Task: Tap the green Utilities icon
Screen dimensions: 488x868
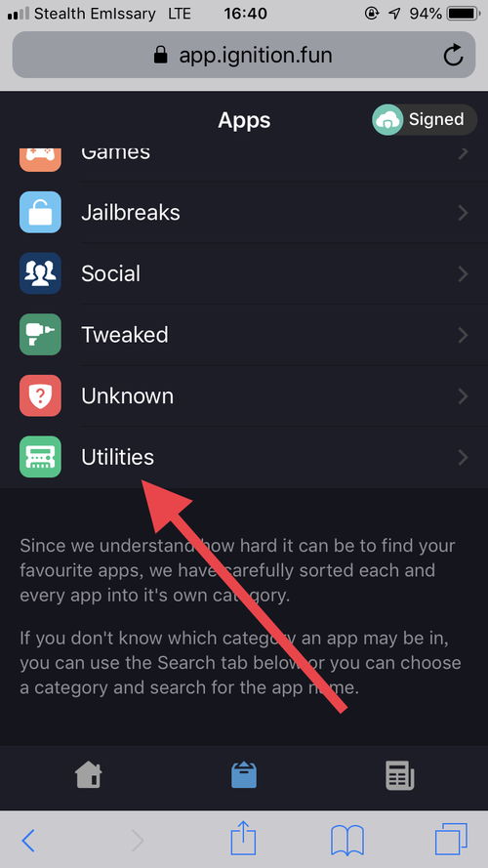Action: coord(40,457)
